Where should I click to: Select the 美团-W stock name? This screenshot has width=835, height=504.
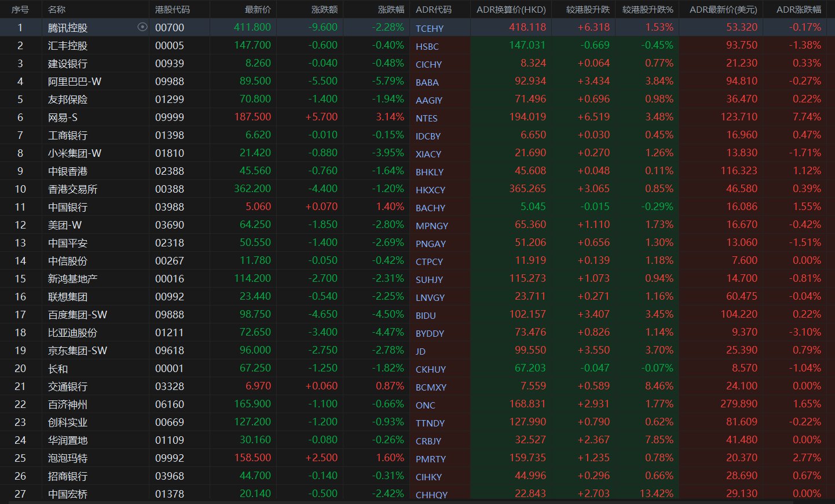[65, 225]
